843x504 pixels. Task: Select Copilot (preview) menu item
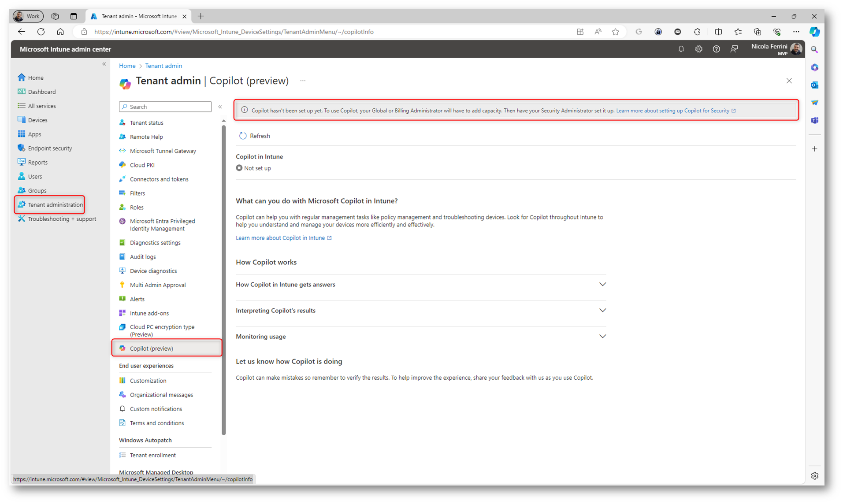click(151, 348)
